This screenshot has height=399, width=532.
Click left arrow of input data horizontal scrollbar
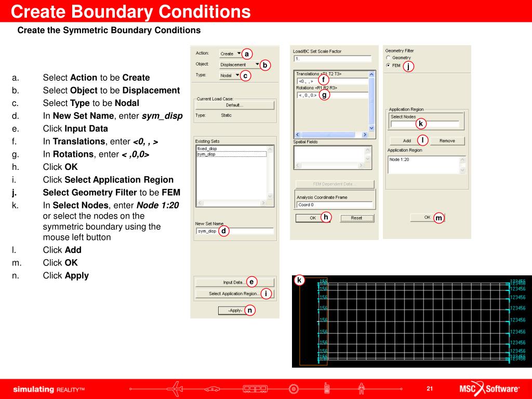pos(298,135)
